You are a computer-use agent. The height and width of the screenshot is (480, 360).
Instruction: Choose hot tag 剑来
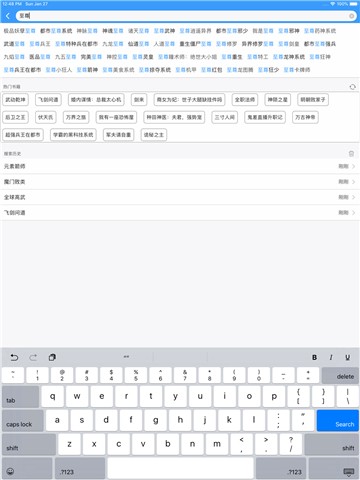(x=139, y=100)
